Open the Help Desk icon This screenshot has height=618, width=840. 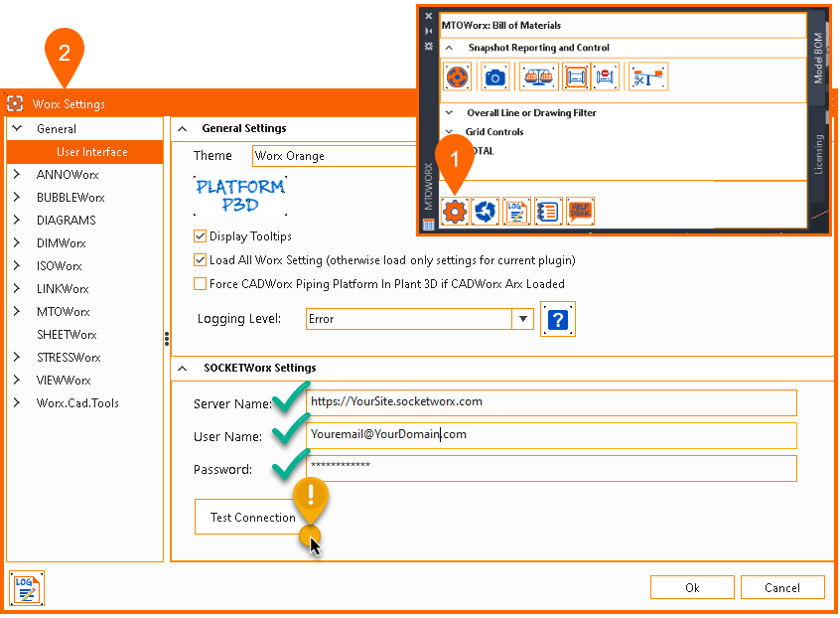tap(580, 212)
